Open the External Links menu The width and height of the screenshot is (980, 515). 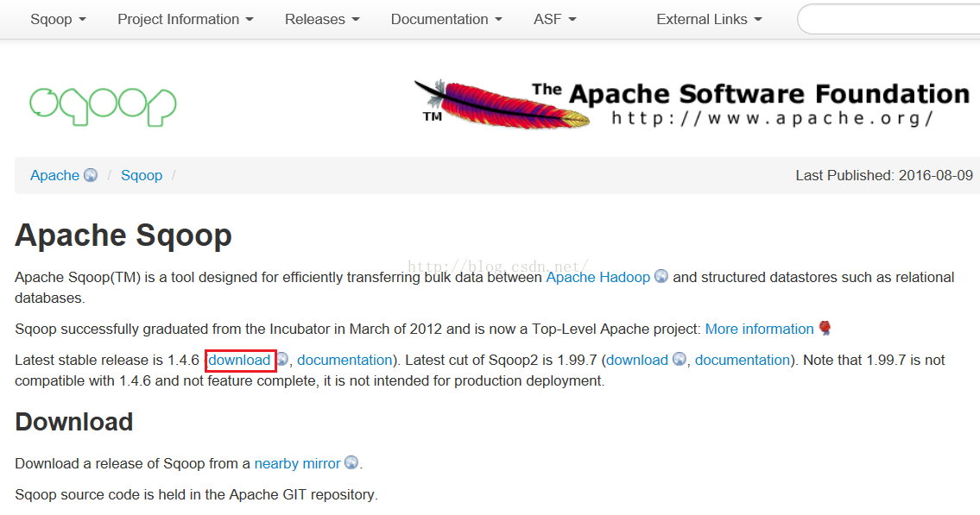tap(709, 19)
